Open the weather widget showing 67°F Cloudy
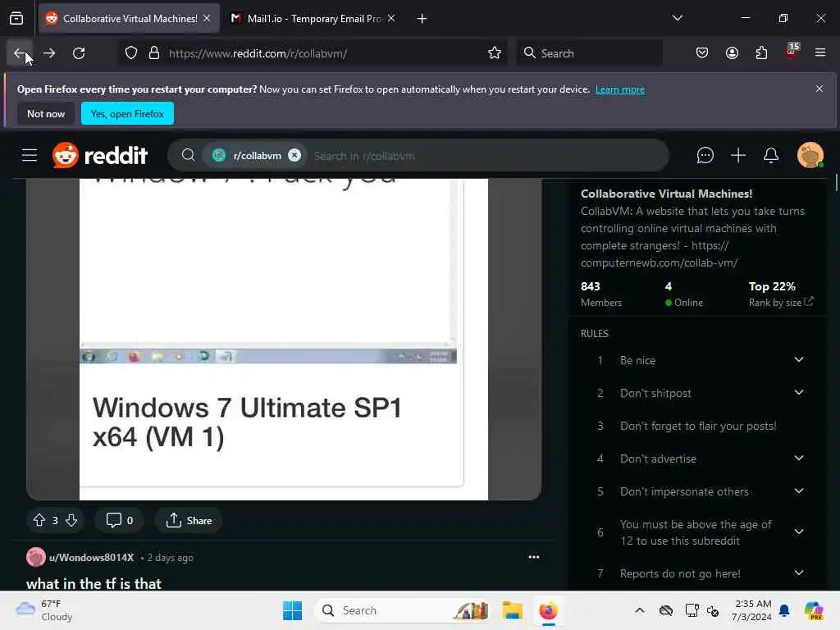The height and width of the screenshot is (630, 840). (x=44, y=610)
